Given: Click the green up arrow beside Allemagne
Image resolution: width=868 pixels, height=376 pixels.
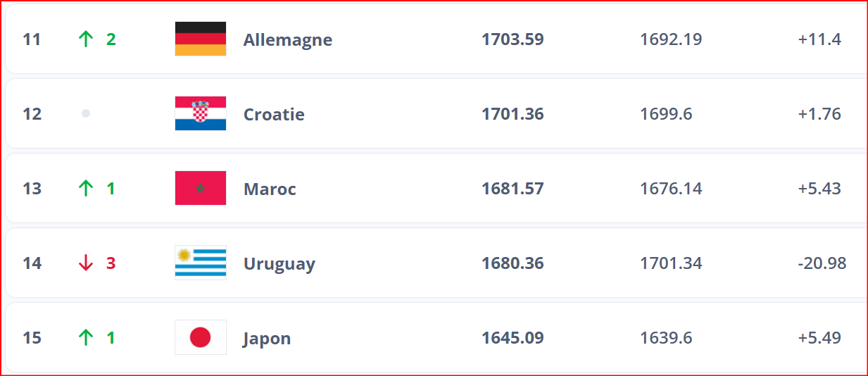Looking at the screenshot, I should point(86,39).
